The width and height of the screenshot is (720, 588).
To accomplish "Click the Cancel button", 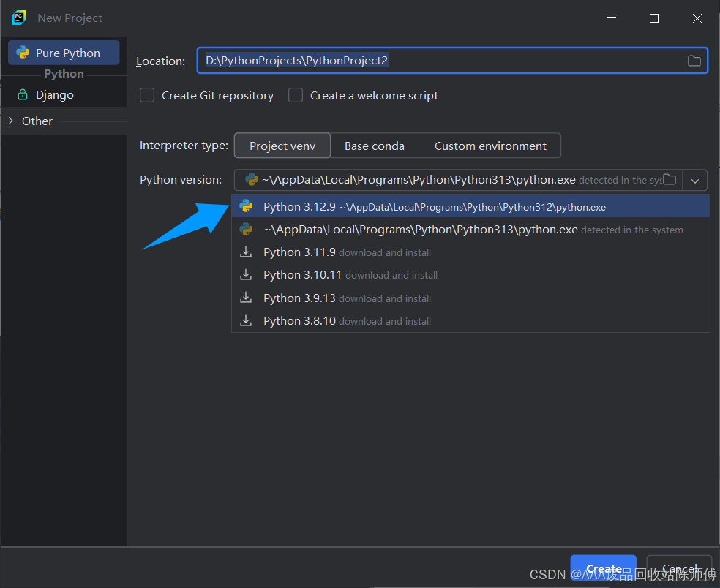I will pyautogui.click(x=679, y=569).
